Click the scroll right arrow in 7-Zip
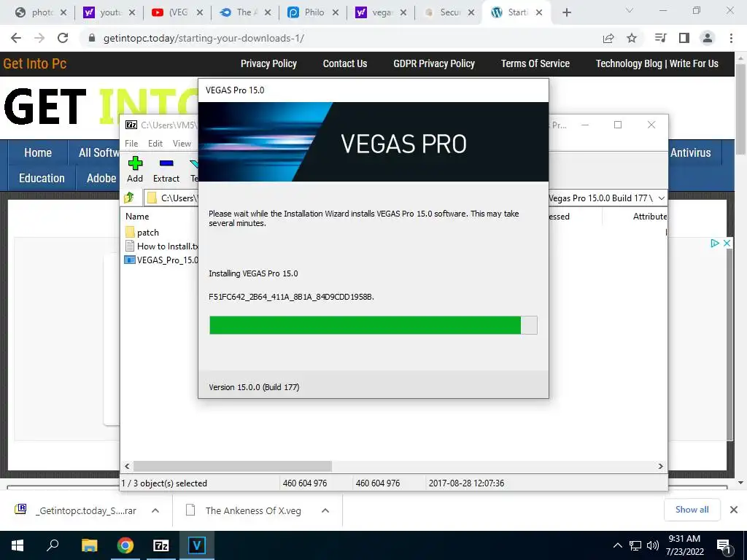Viewport: 747px width, 560px height. point(660,466)
